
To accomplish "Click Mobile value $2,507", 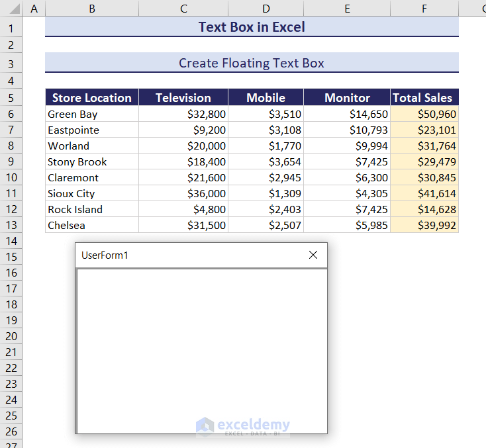I will pos(266,225).
